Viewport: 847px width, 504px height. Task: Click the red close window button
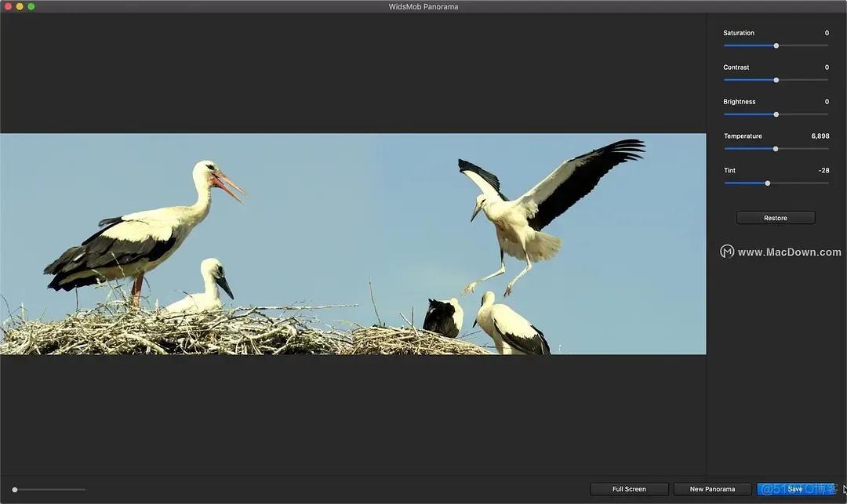coord(8,6)
